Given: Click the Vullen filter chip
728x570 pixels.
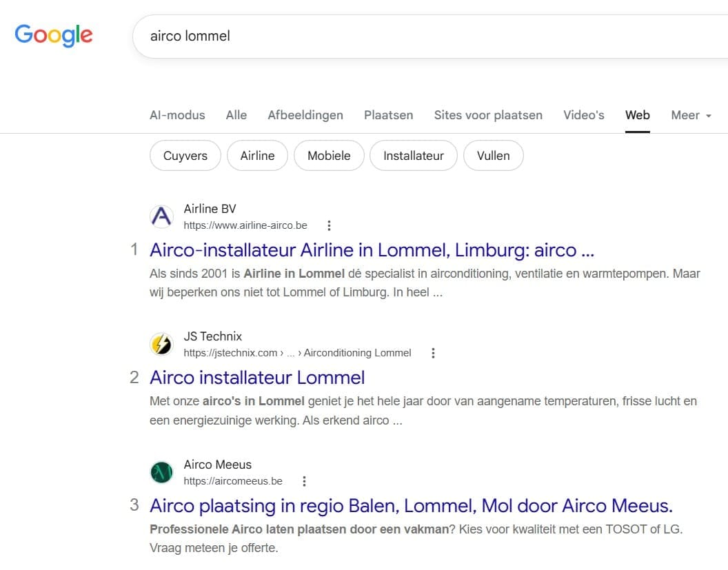Looking at the screenshot, I should click(x=493, y=156).
